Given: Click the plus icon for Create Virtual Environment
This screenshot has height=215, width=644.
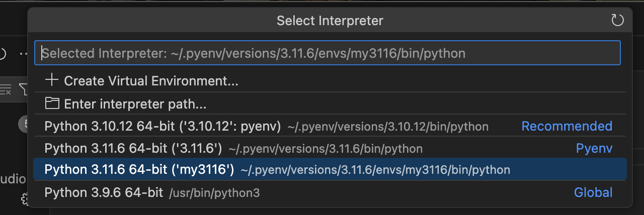Looking at the screenshot, I should pos(52,80).
